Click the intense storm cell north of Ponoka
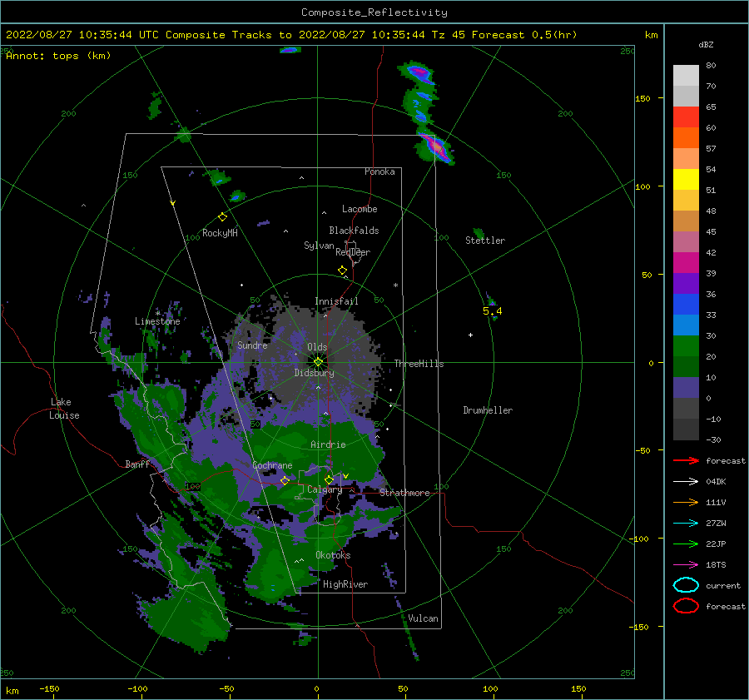 [435, 146]
